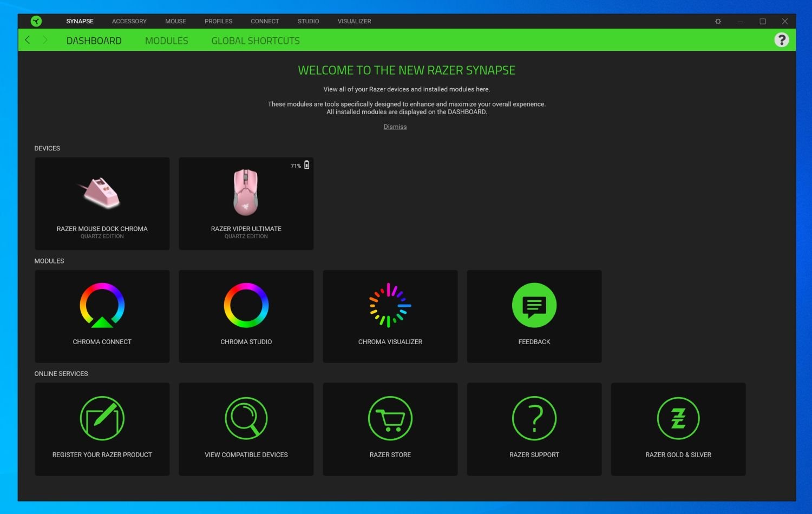Select the Razer Viper Ultimate mouse image
Image resolution: width=812 pixels, height=514 pixels.
pyautogui.click(x=246, y=192)
